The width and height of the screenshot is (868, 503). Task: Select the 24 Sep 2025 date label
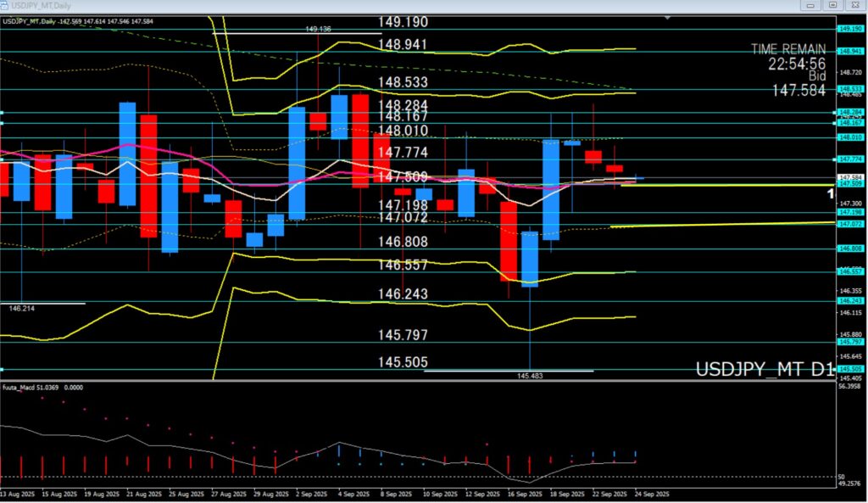[x=652, y=494]
